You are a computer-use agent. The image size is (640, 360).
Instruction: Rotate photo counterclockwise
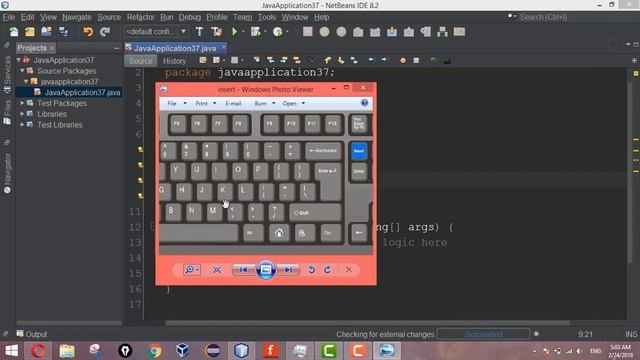coord(311,270)
